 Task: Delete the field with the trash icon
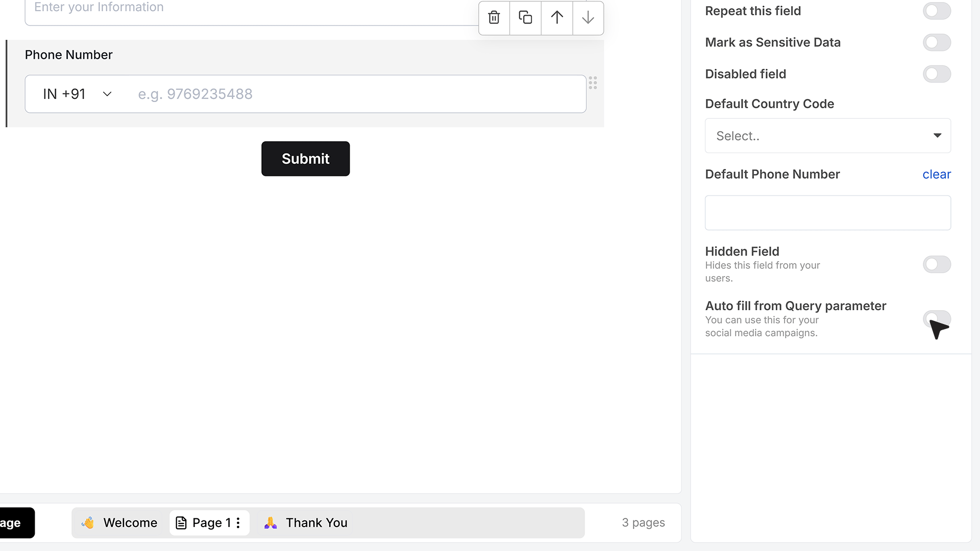click(x=494, y=17)
